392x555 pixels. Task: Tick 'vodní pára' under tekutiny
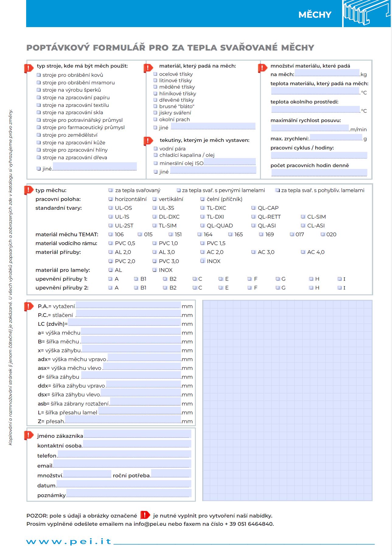tap(156, 149)
